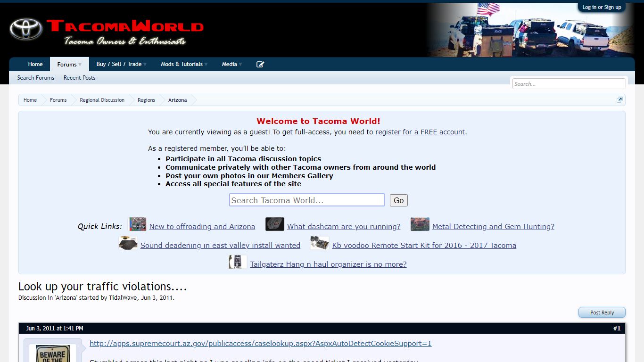The width and height of the screenshot is (644, 362).
Task: Open post #1 permalink
Action: click(617, 329)
